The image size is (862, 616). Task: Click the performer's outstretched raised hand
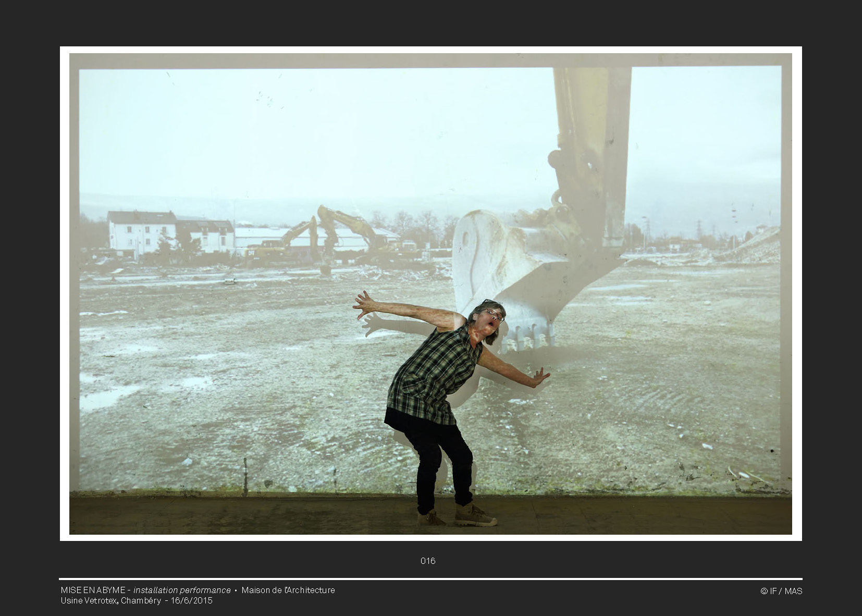click(x=364, y=304)
